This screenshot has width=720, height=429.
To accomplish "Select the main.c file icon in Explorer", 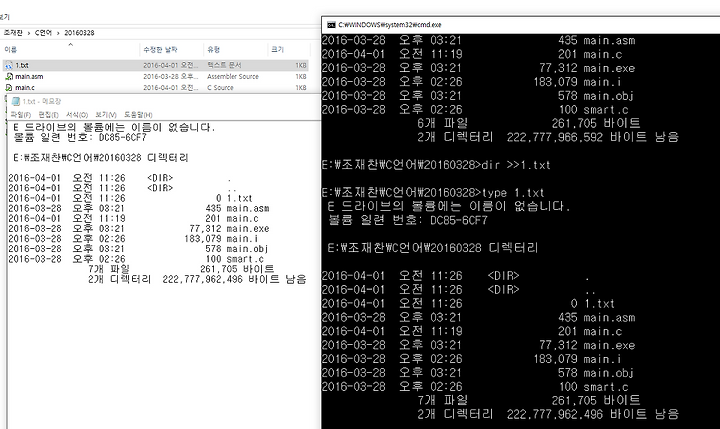I will (9, 88).
